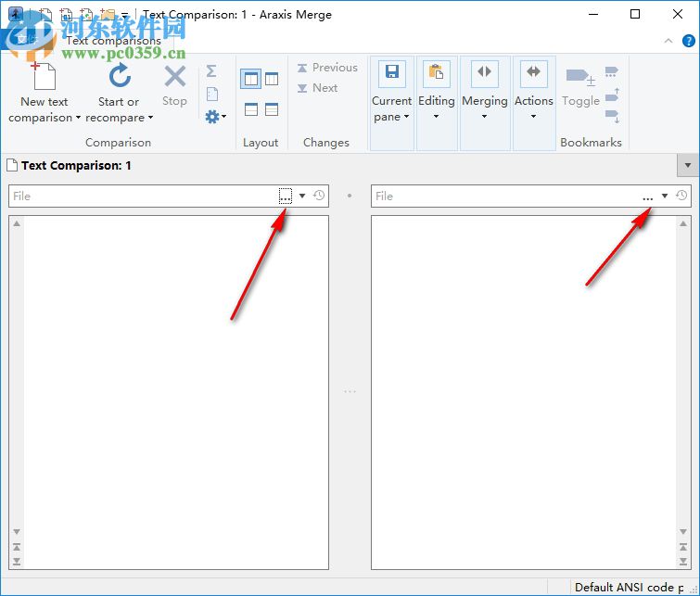Click the Stop comparison X icon

point(174,76)
